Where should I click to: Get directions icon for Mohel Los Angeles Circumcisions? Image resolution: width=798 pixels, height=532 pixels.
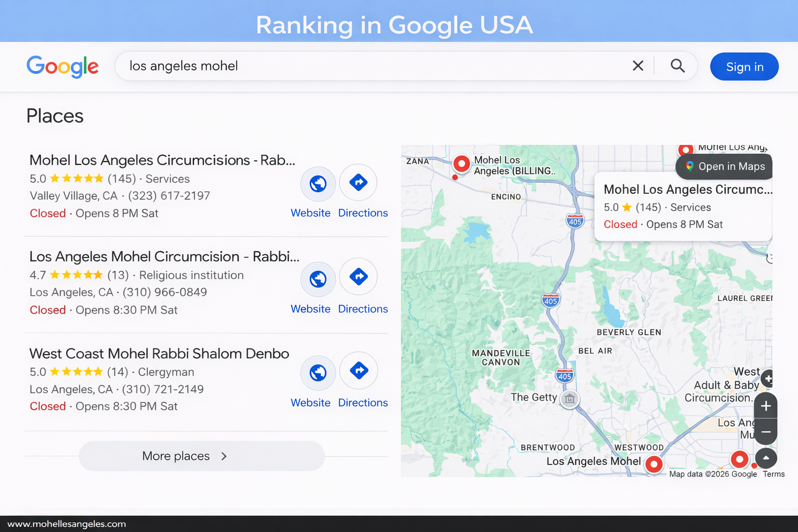click(x=358, y=182)
